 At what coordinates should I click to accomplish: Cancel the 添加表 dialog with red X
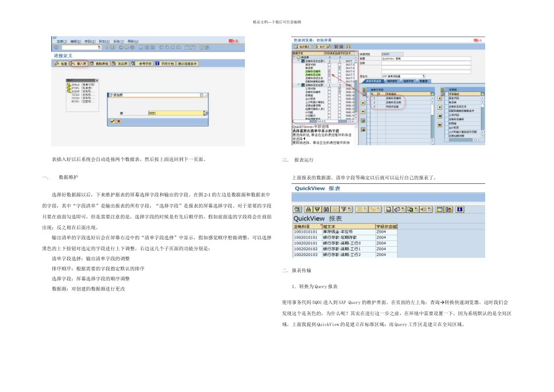point(119,121)
